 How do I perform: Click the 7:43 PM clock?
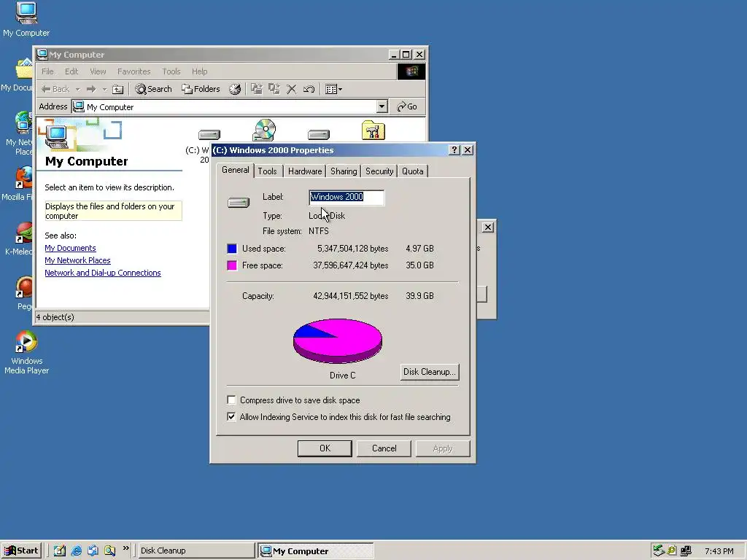coord(719,551)
